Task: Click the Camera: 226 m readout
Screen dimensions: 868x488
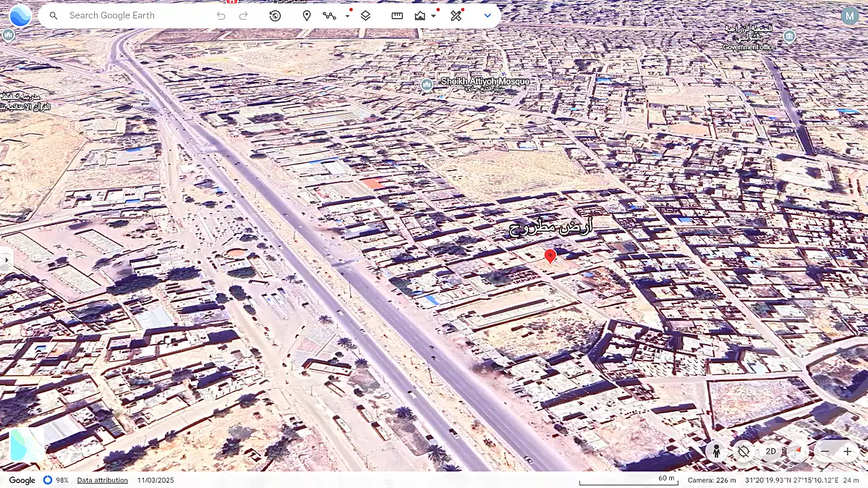Action: [x=712, y=480]
